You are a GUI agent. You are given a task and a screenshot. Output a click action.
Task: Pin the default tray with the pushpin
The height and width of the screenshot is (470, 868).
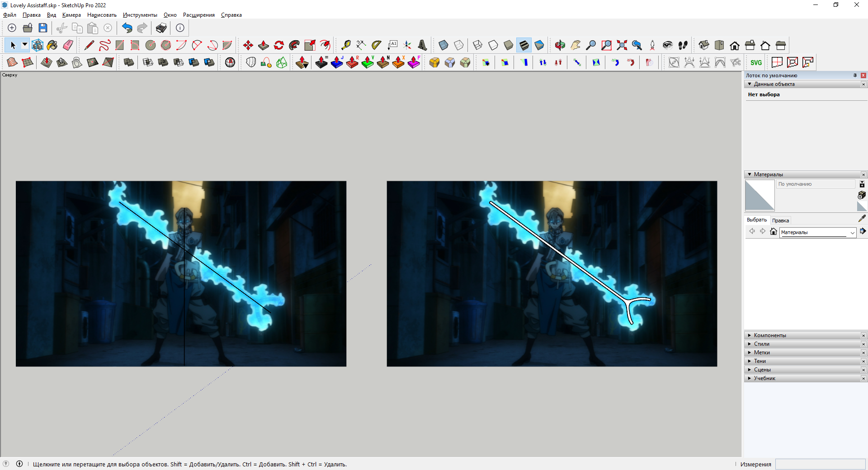pyautogui.click(x=855, y=75)
